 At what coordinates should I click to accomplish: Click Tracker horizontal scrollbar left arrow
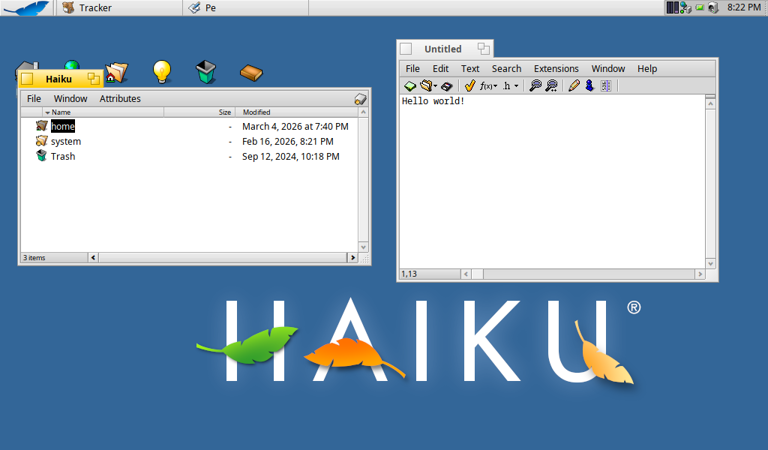pos(93,258)
